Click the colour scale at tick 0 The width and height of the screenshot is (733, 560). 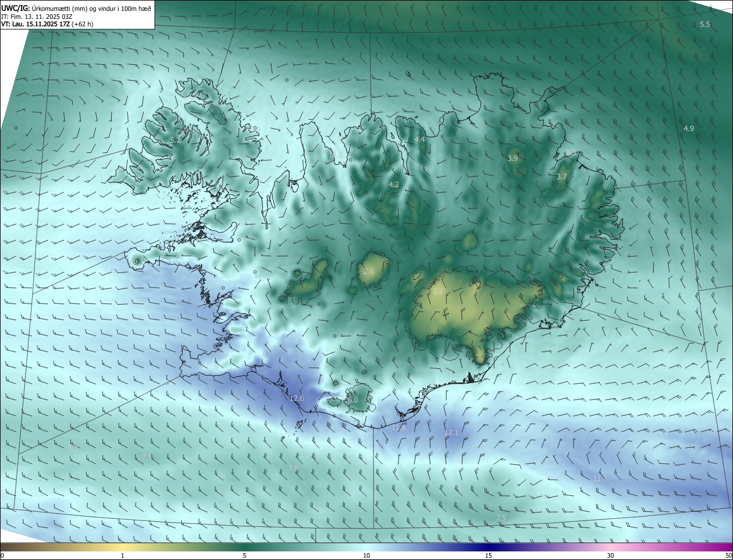point(2,556)
